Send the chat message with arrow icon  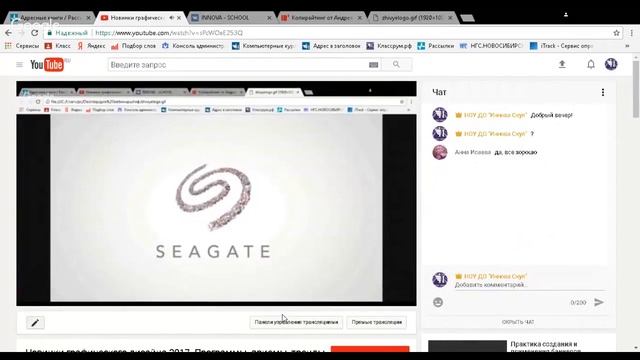coord(598,302)
